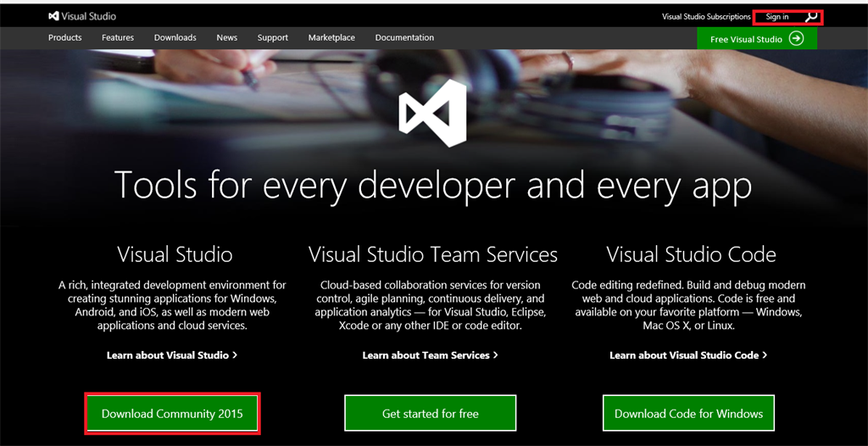Open the Features menu

117,37
